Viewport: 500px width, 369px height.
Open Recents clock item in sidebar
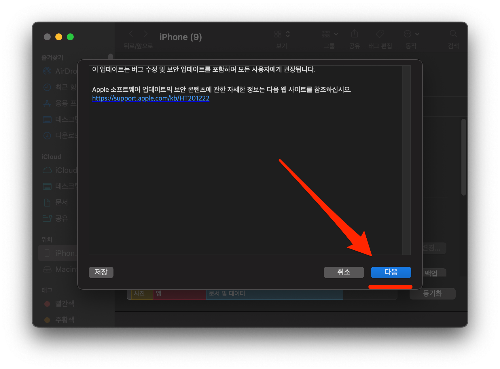click(x=60, y=87)
